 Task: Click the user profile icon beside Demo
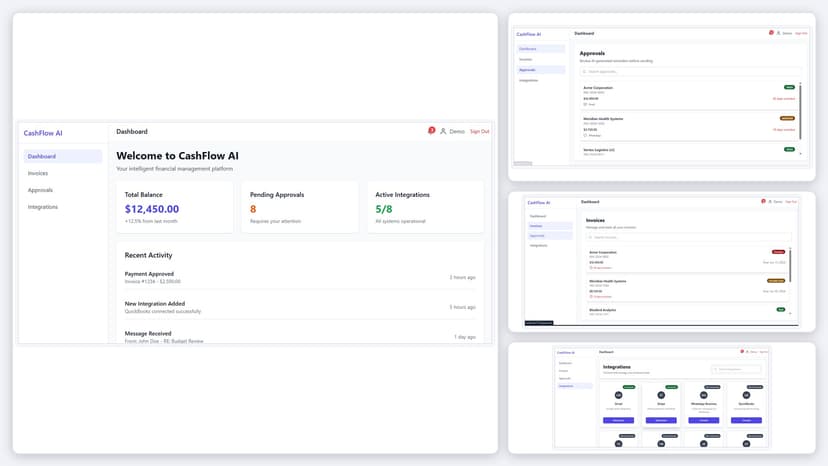(x=443, y=131)
